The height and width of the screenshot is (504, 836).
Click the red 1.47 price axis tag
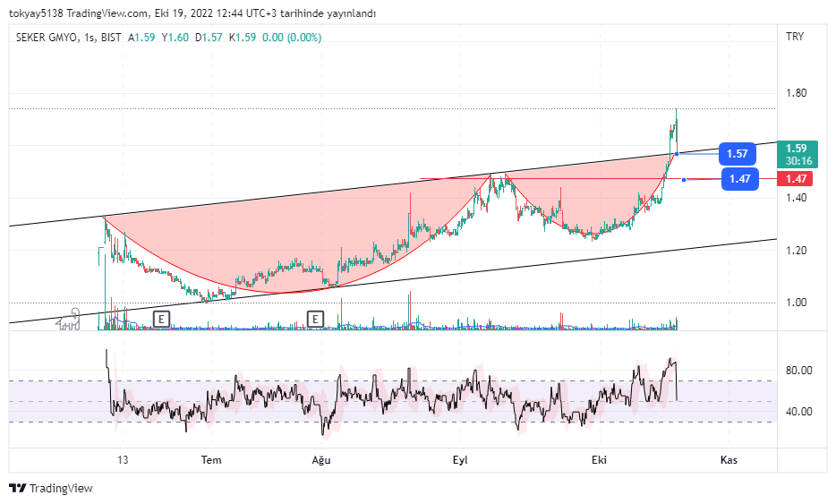[x=796, y=179]
